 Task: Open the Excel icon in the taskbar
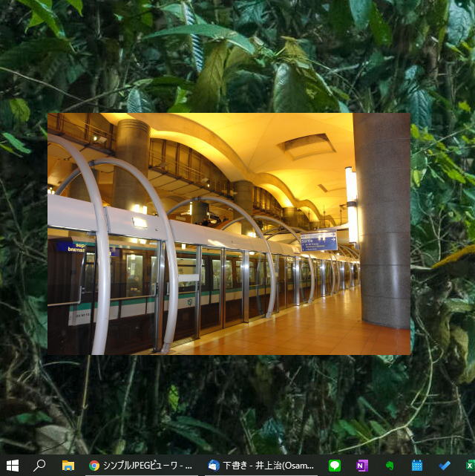[x=469, y=466]
